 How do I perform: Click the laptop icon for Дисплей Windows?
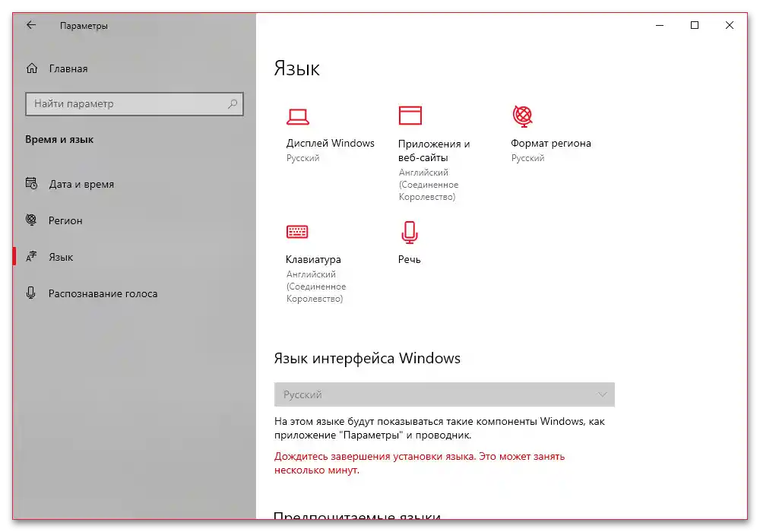pos(298,117)
